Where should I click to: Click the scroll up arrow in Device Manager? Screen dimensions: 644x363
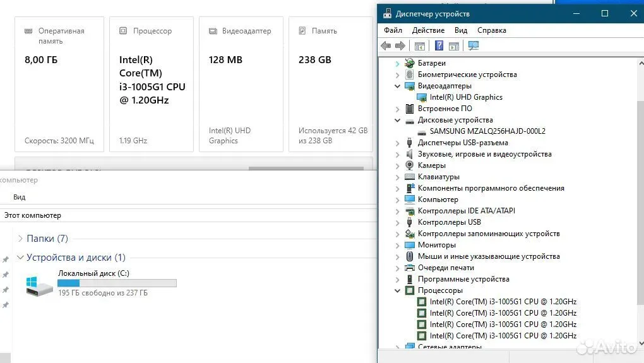pos(641,63)
